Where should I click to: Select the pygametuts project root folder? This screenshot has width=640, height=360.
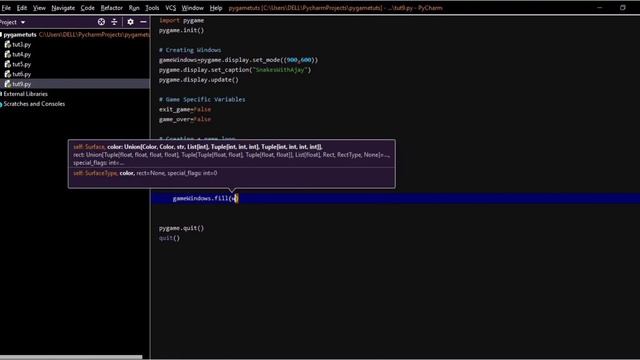click(20, 35)
